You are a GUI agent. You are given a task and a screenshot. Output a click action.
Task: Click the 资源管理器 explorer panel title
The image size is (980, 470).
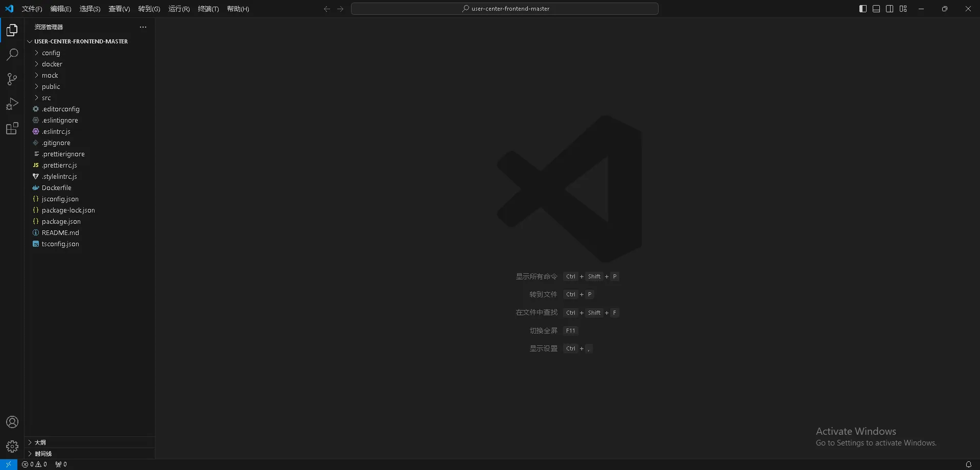[49, 27]
